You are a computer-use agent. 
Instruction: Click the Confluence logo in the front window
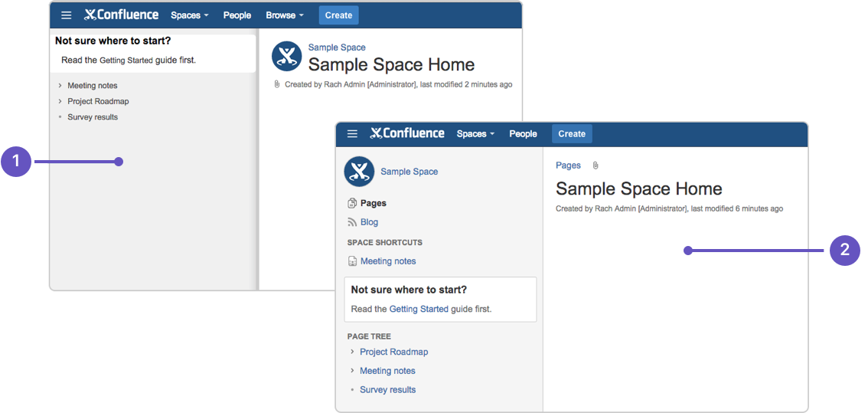pyautogui.click(x=407, y=133)
